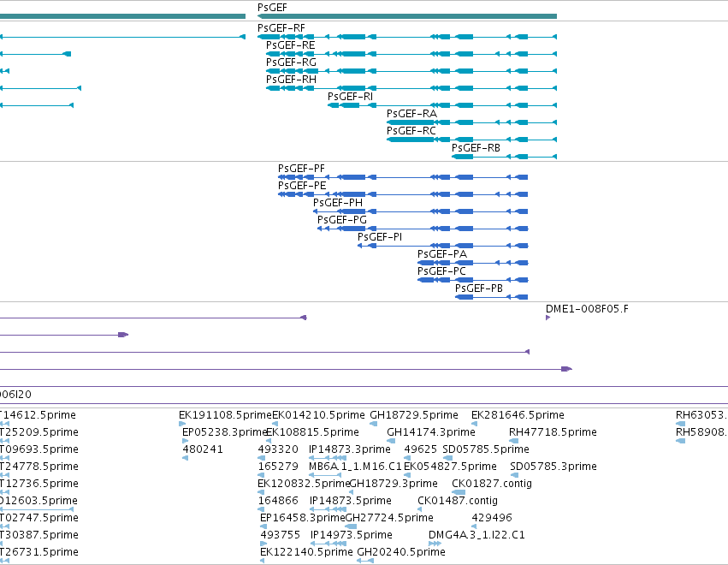Click the MB6A.1_1.M16.C1 alignment glyph

pyautogui.click(x=325, y=475)
